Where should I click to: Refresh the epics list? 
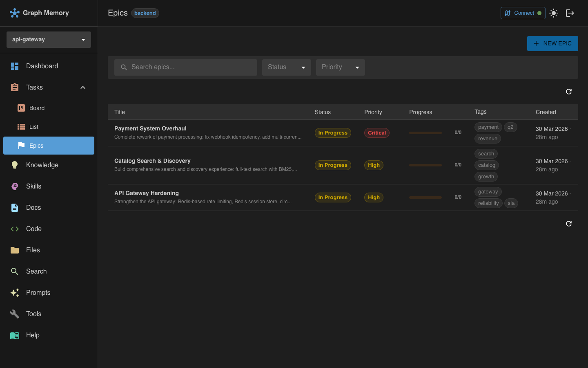tap(568, 92)
